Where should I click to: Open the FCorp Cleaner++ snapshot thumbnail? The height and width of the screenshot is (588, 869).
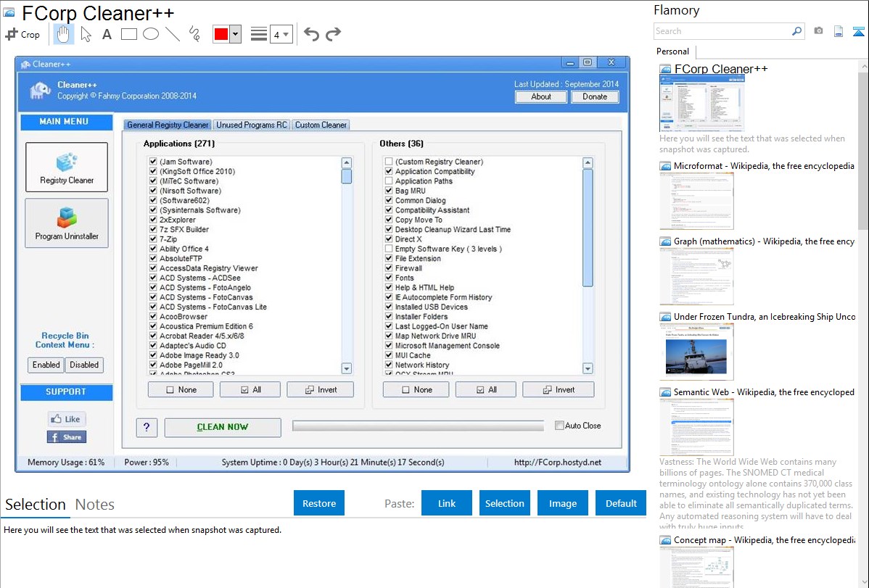(x=701, y=103)
